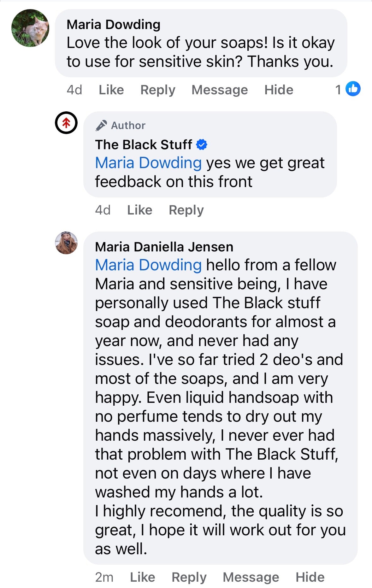The image size is (372, 588).
Task: Message Maria Dowding
Action: pos(220,89)
